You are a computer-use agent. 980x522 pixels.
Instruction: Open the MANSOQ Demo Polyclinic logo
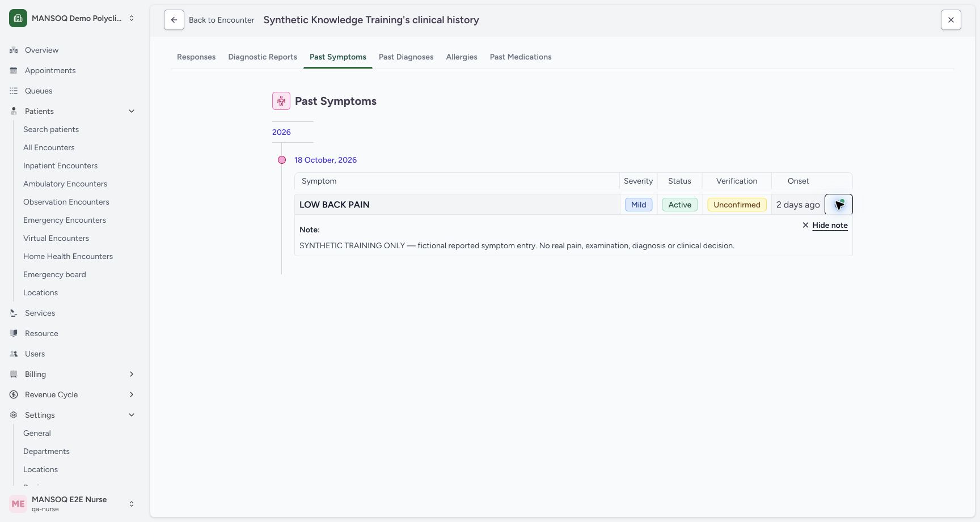click(18, 18)
